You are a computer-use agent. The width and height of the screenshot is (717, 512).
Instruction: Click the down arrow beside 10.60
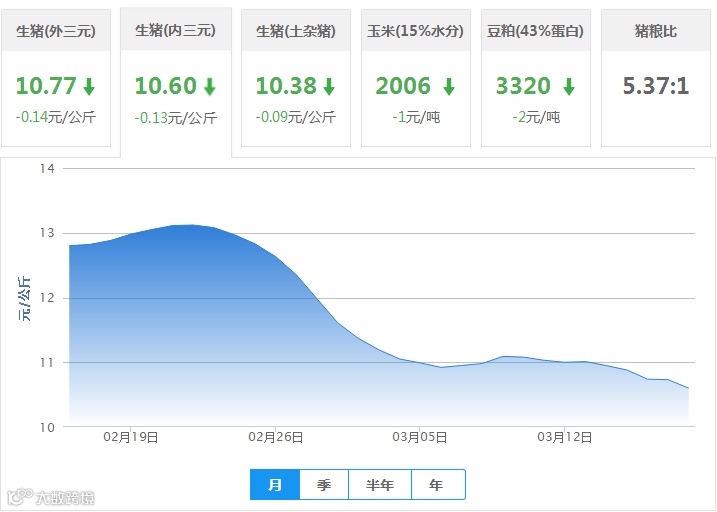click(x=209, y=86)
